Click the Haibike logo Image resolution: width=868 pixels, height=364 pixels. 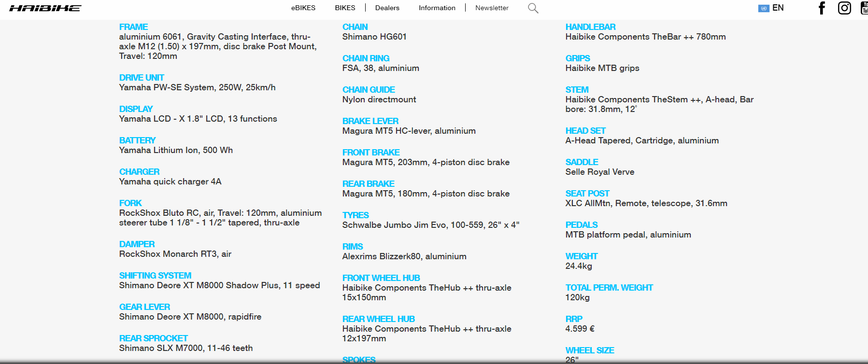(45, 8)
